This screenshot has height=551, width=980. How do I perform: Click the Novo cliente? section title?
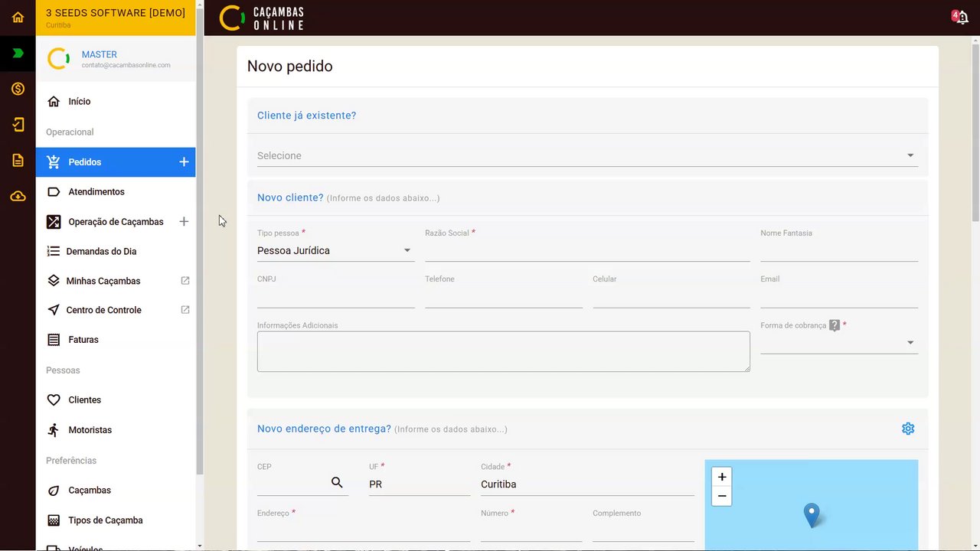290,197
